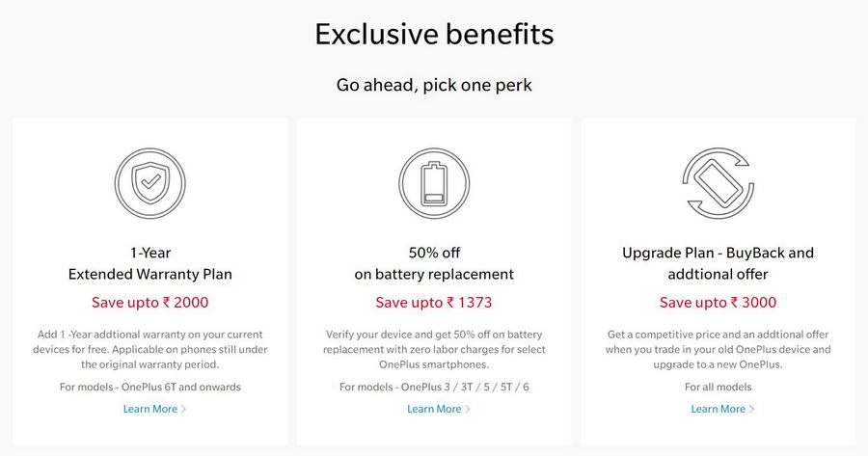Click the battery replacement icon

tap(434, 184)
